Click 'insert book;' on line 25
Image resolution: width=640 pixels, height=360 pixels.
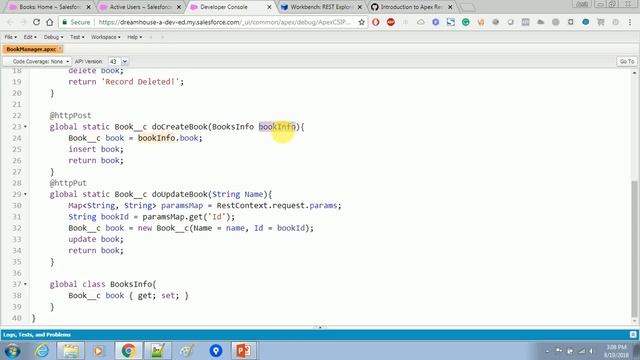point(96,149)
